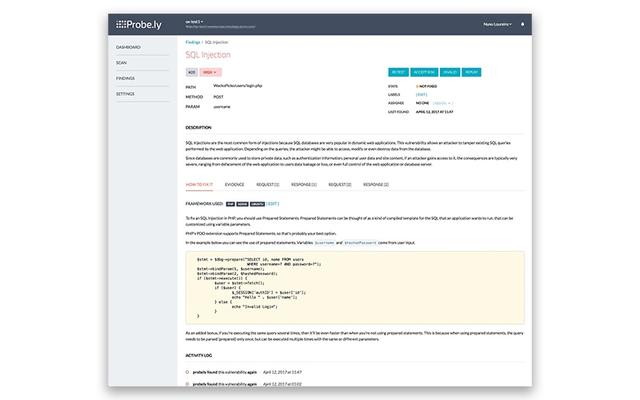
Task: Open Settings in the sidebar
Action: (x=125, y=93)
